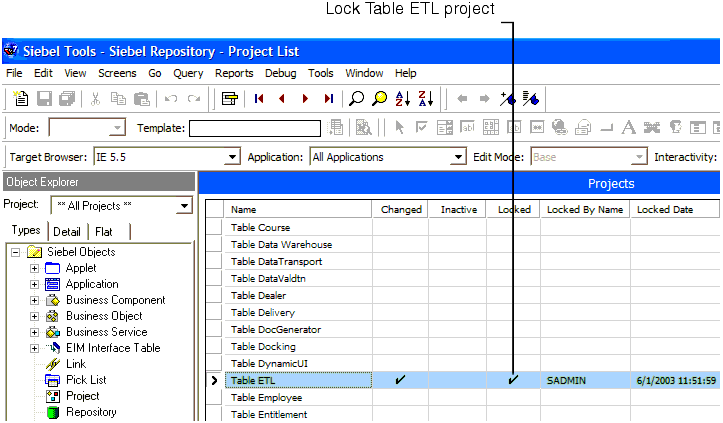Click the Bookmark List icon
The image size is (723, 423).
click(530, 98)
